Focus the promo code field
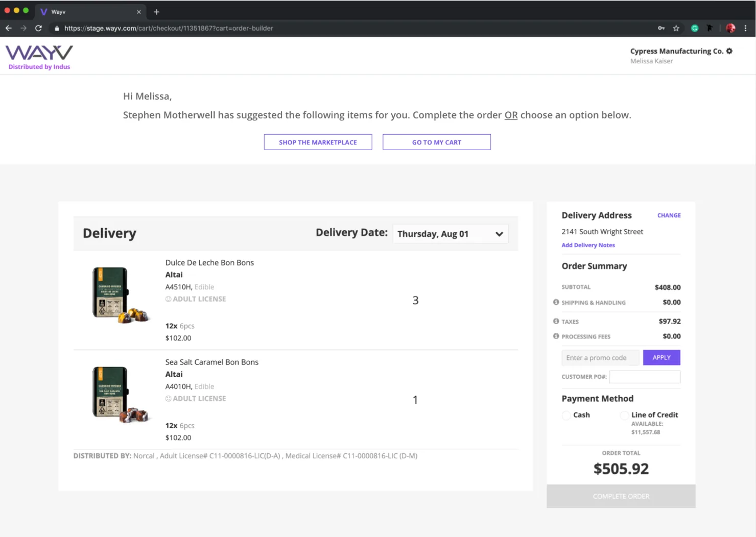 [x=600, y=358]
